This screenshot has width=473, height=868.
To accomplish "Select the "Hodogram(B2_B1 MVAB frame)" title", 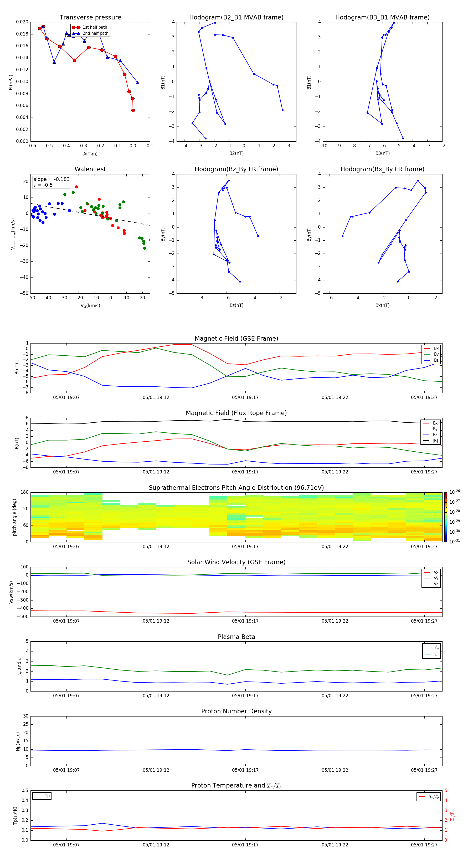I will click(x=236, y=18).
